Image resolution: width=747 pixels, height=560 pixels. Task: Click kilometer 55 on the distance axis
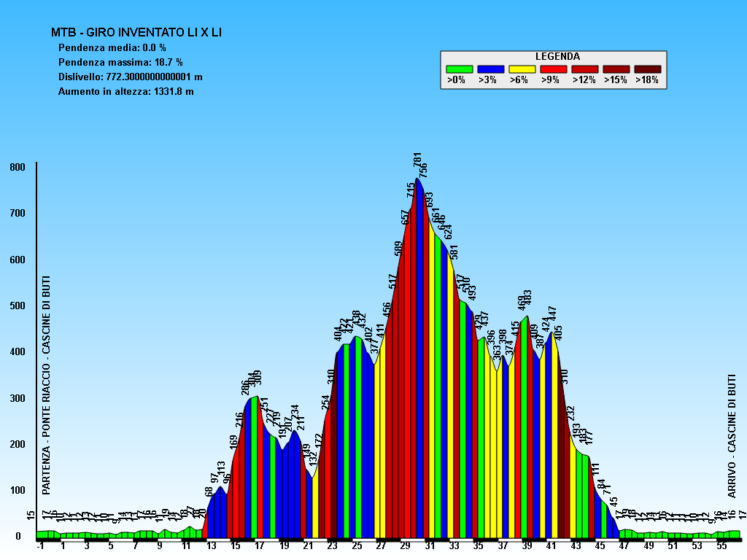click(x=721, y=545)
